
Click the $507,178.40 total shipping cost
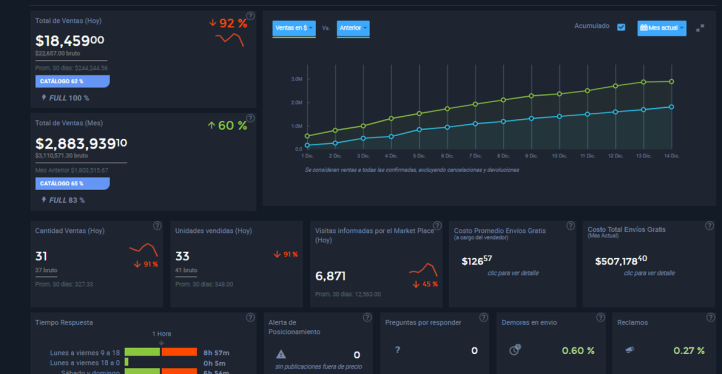621,261
